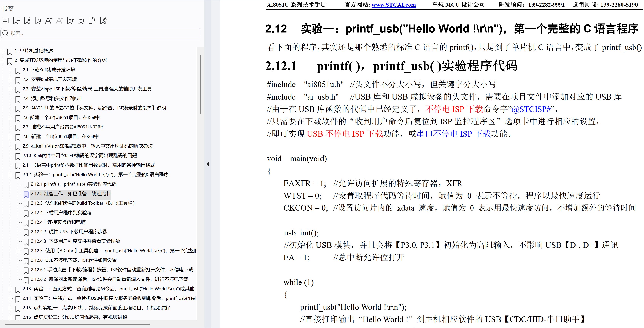Expand bookmark 2.3 安装AIapp-ISP下载
This screenshot has width=644, height=328.
[10, 89]
